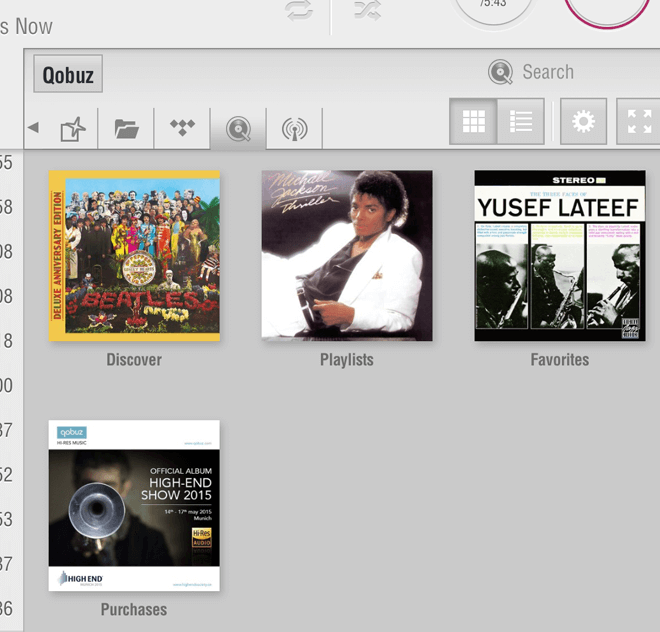This screenshot has width=660, height=632.
Task: Toggle repeat playback mode
Action: (298, 11)
